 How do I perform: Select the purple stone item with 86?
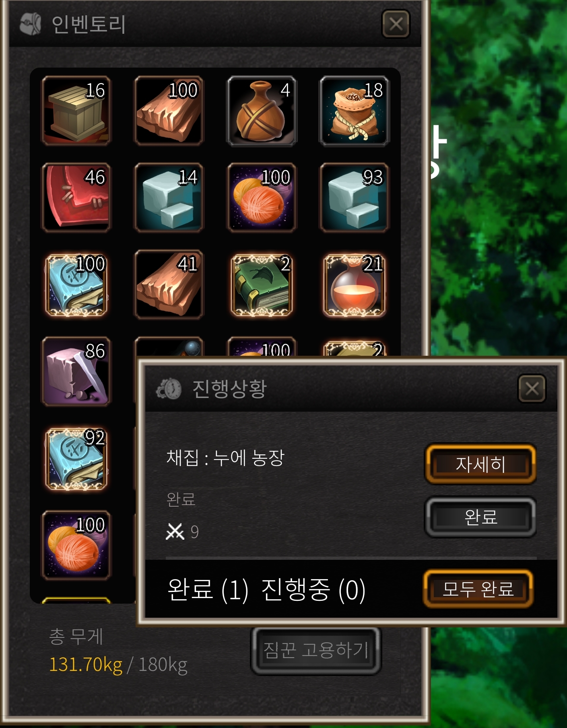point(76,371)
